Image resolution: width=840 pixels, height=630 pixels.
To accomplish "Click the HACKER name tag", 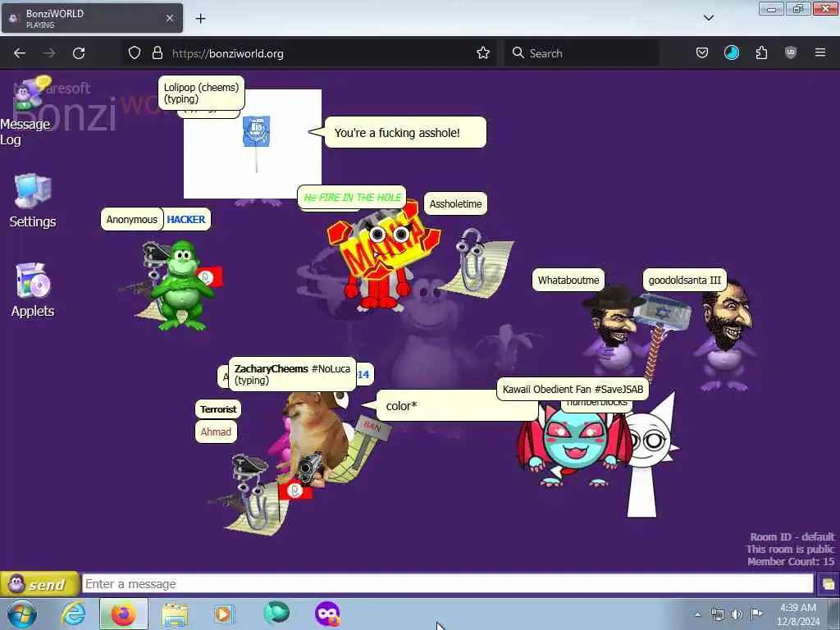I will tap(186, 220).
